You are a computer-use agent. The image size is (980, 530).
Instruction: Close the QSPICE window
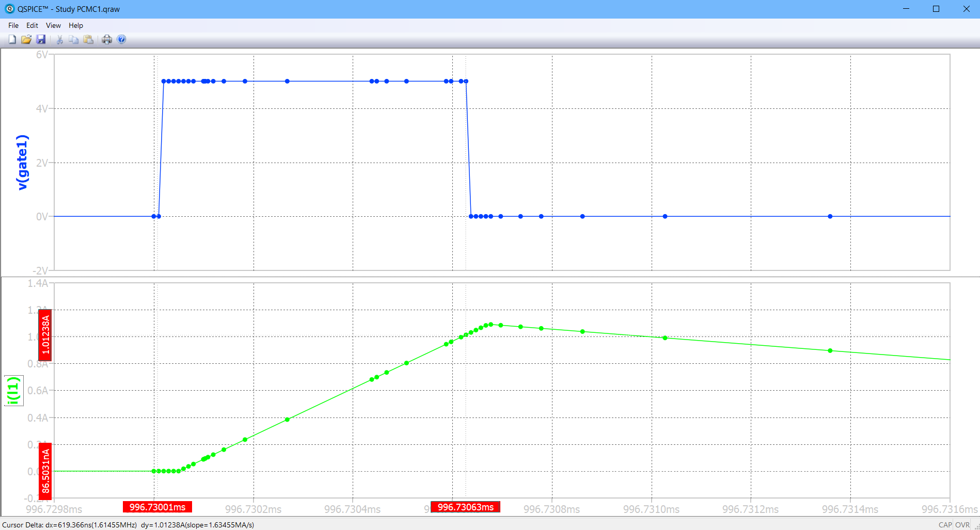click(x=966, y=9)
